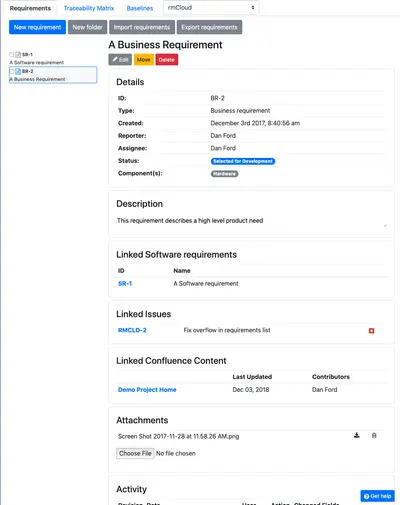Open the Traceability Matrix tab

coord(89,8)
